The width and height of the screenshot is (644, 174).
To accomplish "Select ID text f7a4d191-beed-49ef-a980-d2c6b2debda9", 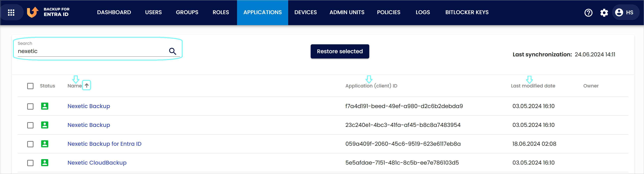I will coord(404,106).
